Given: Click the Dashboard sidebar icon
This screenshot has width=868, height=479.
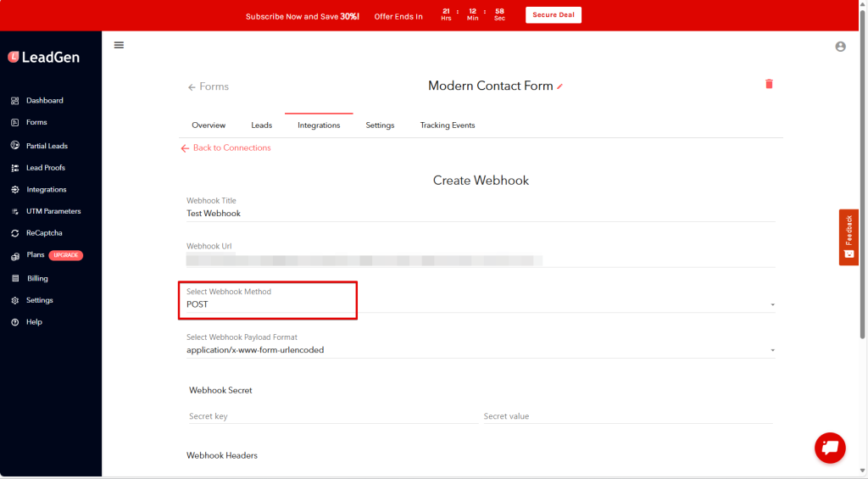Looking at the screenshot, I should click(x=15, y=101).
